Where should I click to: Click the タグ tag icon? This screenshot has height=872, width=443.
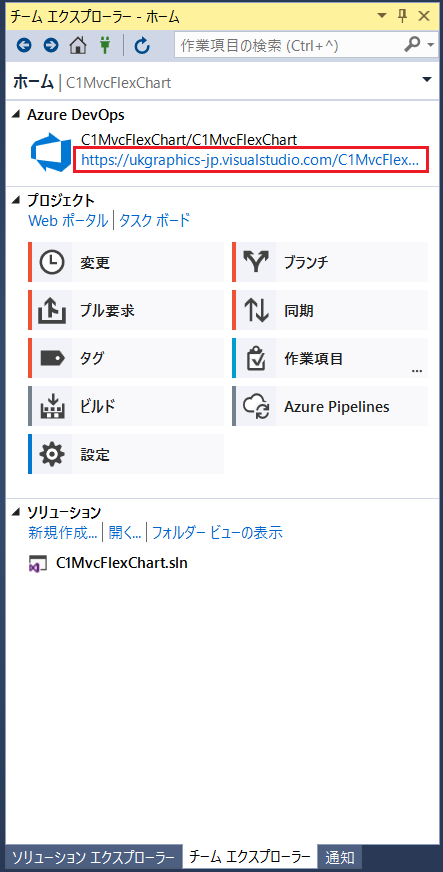click(52, 358)
